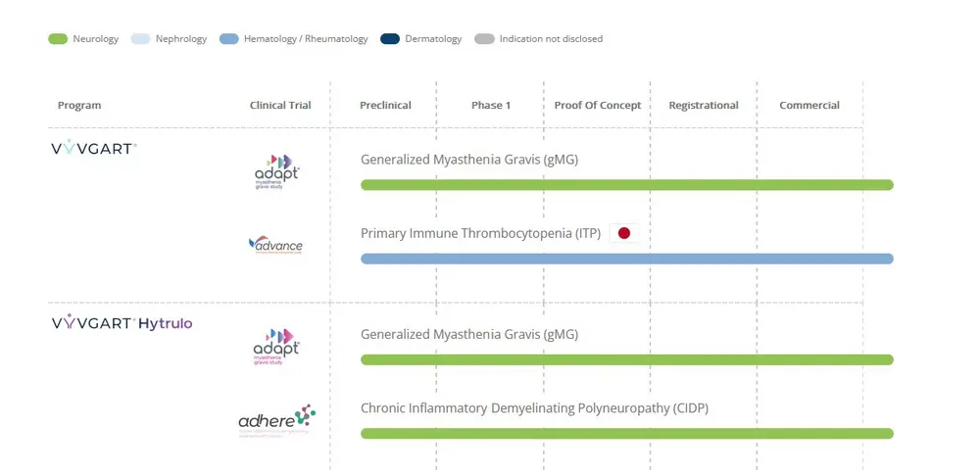This screenshot has height=474, width=980.
Task: Click the green CIDP progress bar
Action: [x=627, y=433]
